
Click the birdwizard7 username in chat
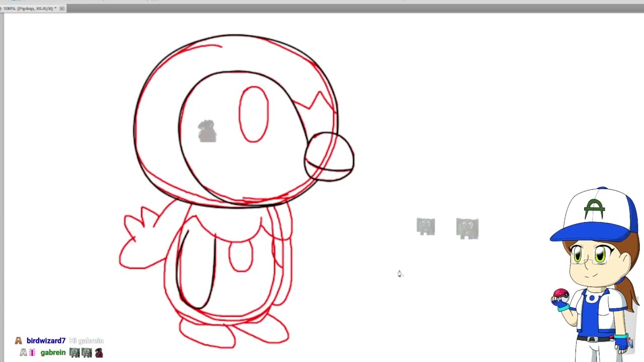tap(46, 341)
